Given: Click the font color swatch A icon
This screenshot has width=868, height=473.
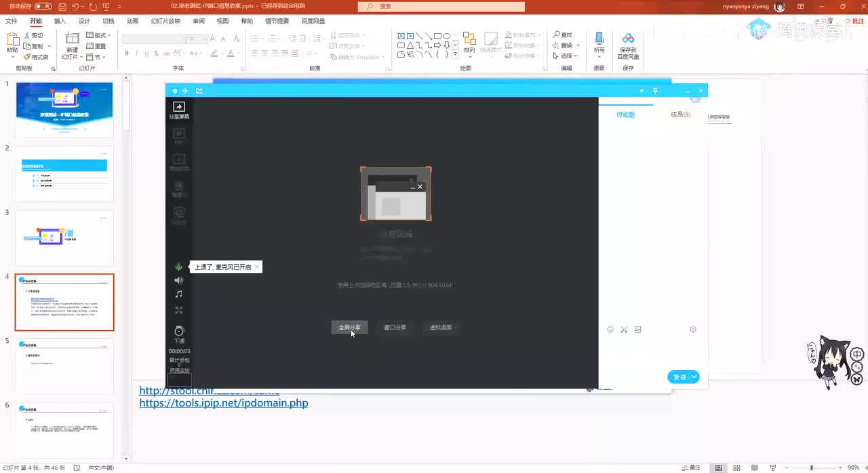Looking at the screenshot, I should tap(231, 53).
